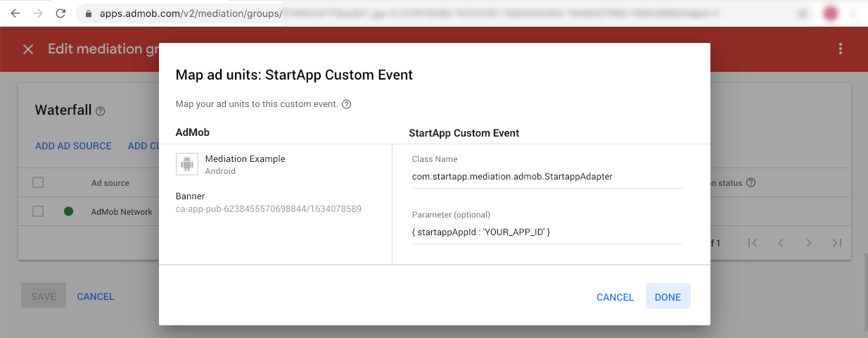Click the browser address bar URL
This screenshot has height=338, width=868.
[191, 13]
